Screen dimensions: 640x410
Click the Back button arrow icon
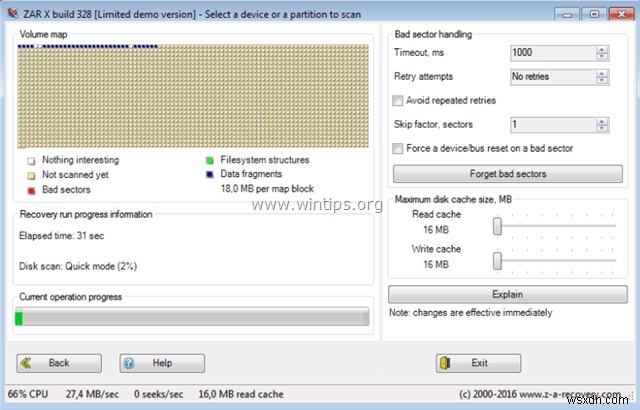pyautogui.click(x=26, y=363)
